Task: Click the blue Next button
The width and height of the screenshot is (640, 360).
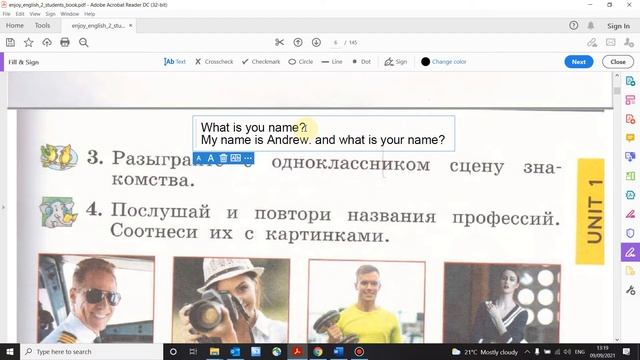Action: click(x=579, y=62)
